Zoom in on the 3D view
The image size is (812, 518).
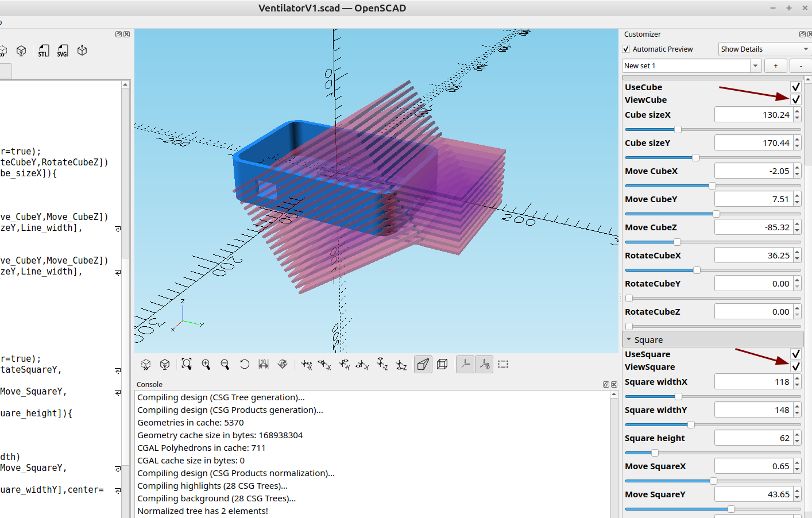point(206,364)
